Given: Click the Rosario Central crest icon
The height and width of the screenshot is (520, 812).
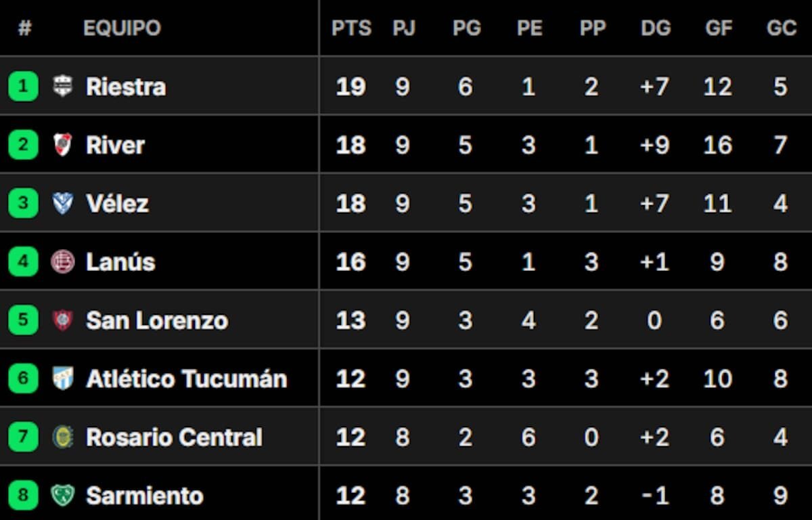Looking at the screenshot, I should coord(63,437).
